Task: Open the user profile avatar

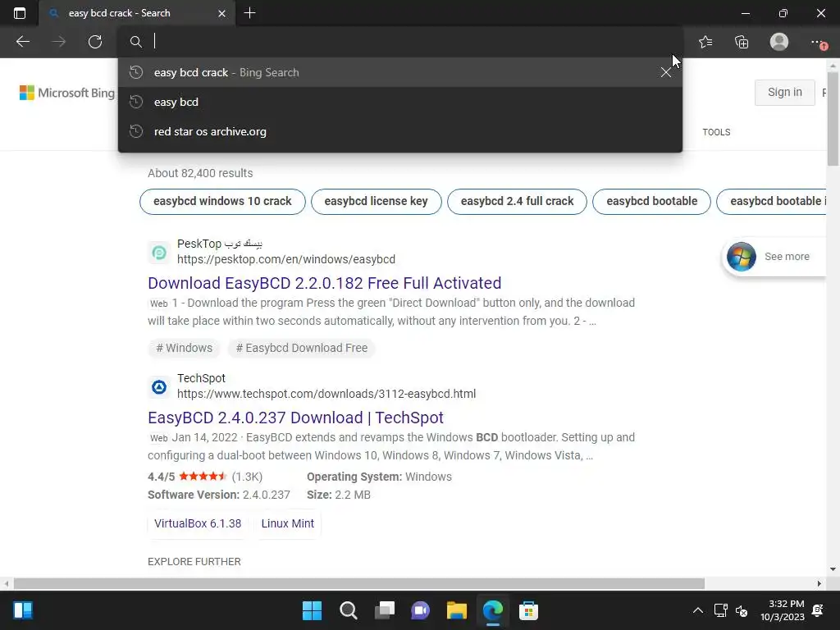Action: click(779, 42)
